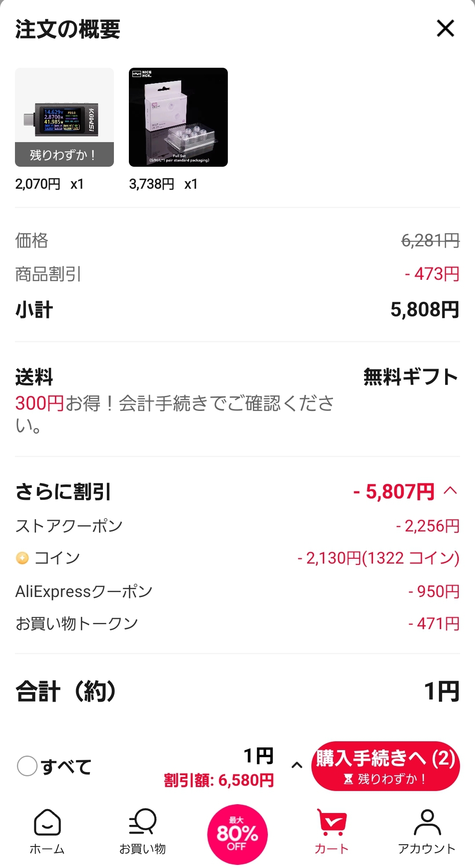Image resolution: width=475 pixels, height=868 pixels.
Task: Open the Cart tab icon
Action: point(332,822)
